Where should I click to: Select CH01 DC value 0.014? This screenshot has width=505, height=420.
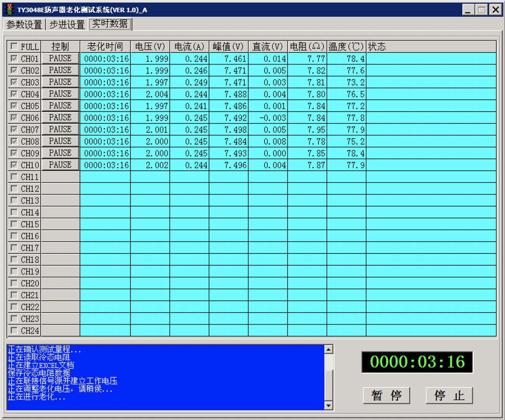(x=268, y=59)
